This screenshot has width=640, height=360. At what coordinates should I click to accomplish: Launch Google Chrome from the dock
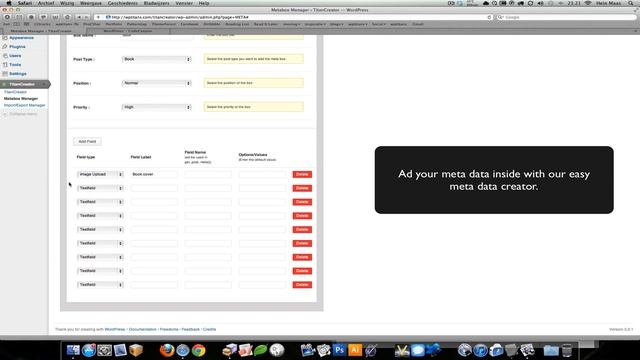point(199,350)
